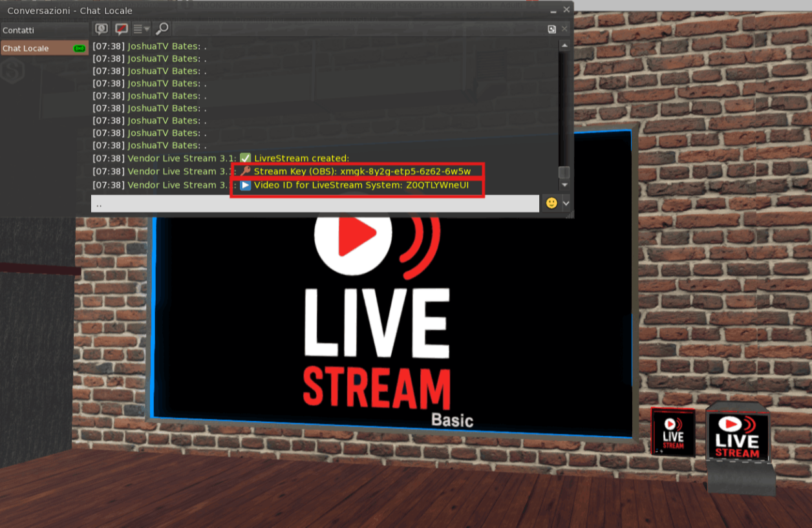Open the conversation list view options dropdown

coord(141,28)
